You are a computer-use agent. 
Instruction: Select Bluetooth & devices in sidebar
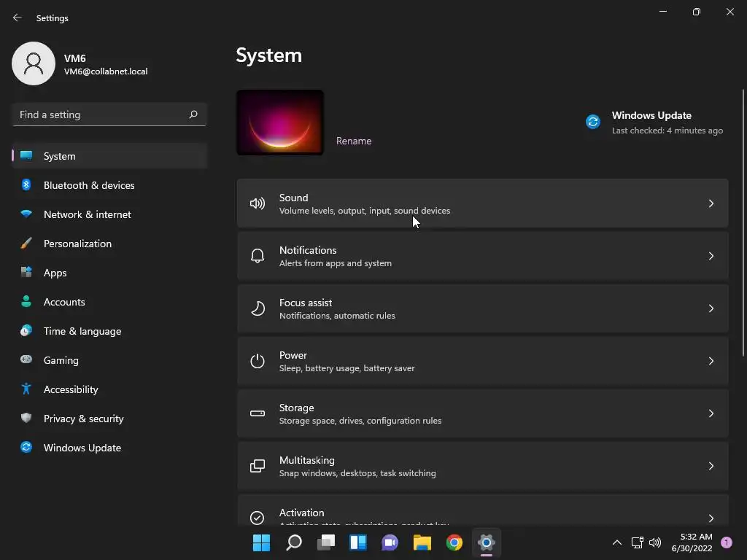(x=109, y=185)
